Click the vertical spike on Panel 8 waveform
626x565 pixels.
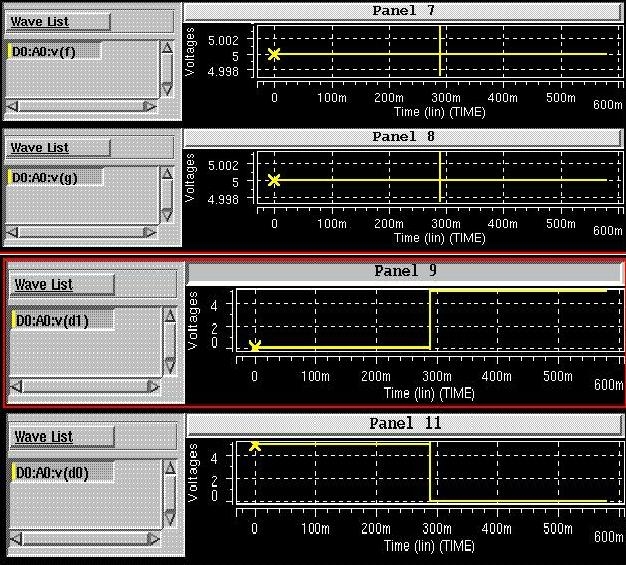point(440,176)
